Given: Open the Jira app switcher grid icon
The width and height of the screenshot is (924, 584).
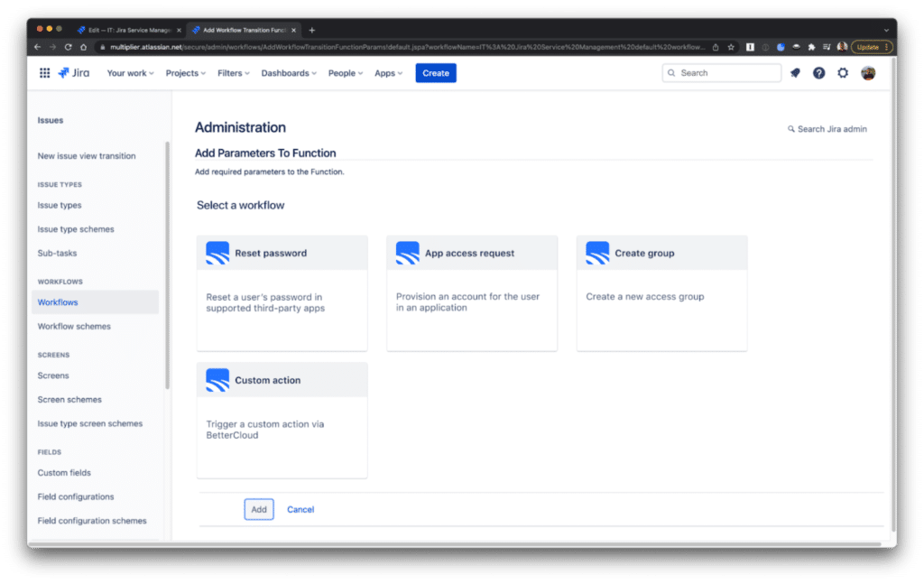Looking at the screenshot, I should 44,73.
